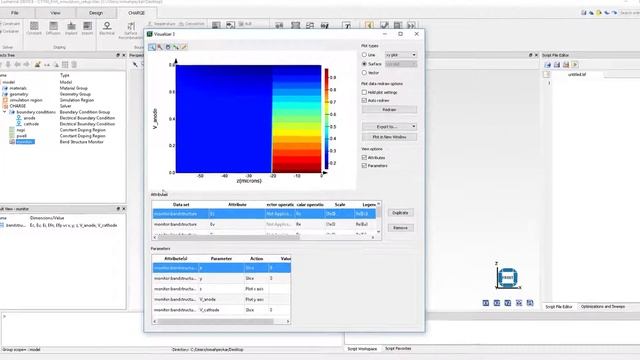Click the arrow select tool in the Perspective view toolbar
This screenshot has height=360, width=640.
click(x=135, y=64)
